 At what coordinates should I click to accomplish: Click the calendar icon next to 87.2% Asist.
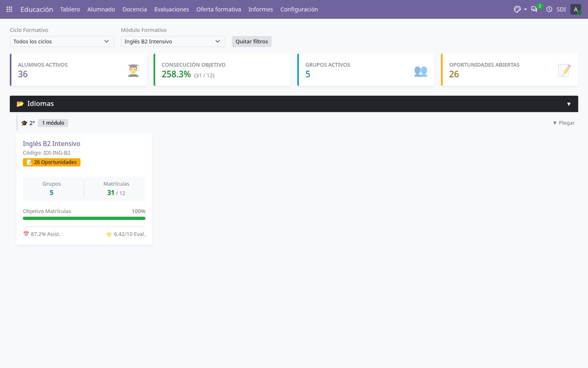click(26, 234)
